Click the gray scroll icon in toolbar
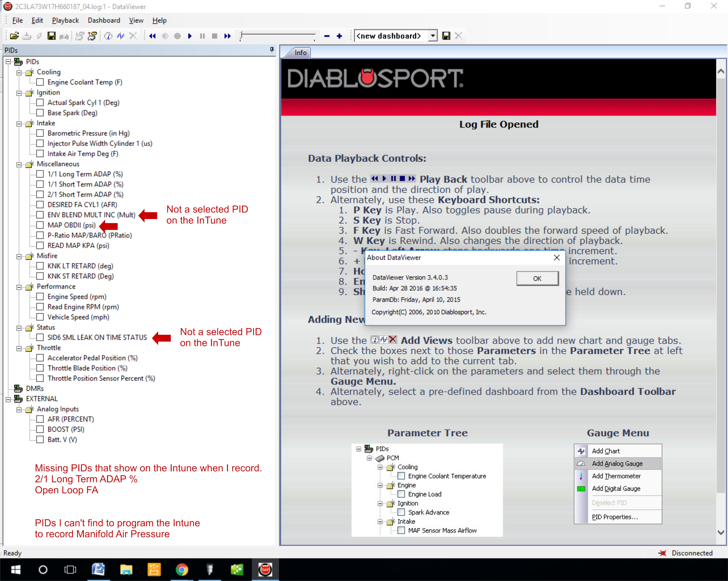Viewport: 728px width, 581px height. [x=79, y=36]
